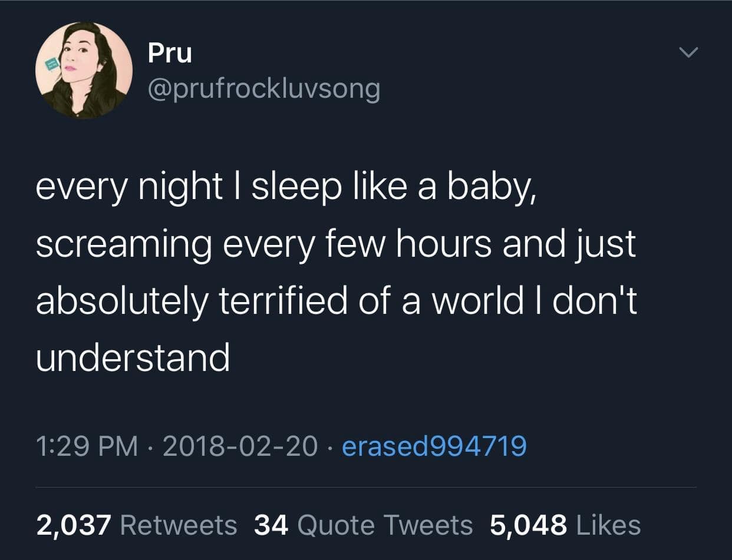Select the handle @prufrockluvsong
The image size is (732, 560).
(x=263, y=89)
